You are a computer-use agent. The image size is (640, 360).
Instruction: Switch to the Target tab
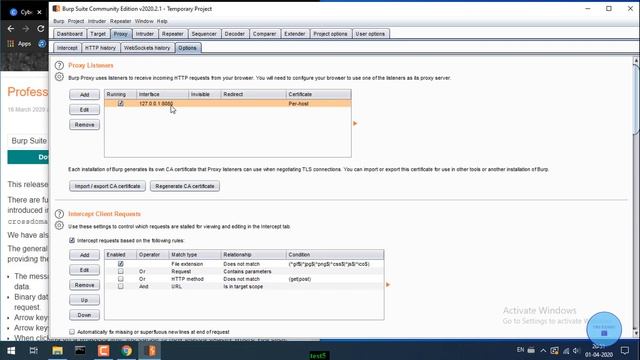[x=98, y=34]
